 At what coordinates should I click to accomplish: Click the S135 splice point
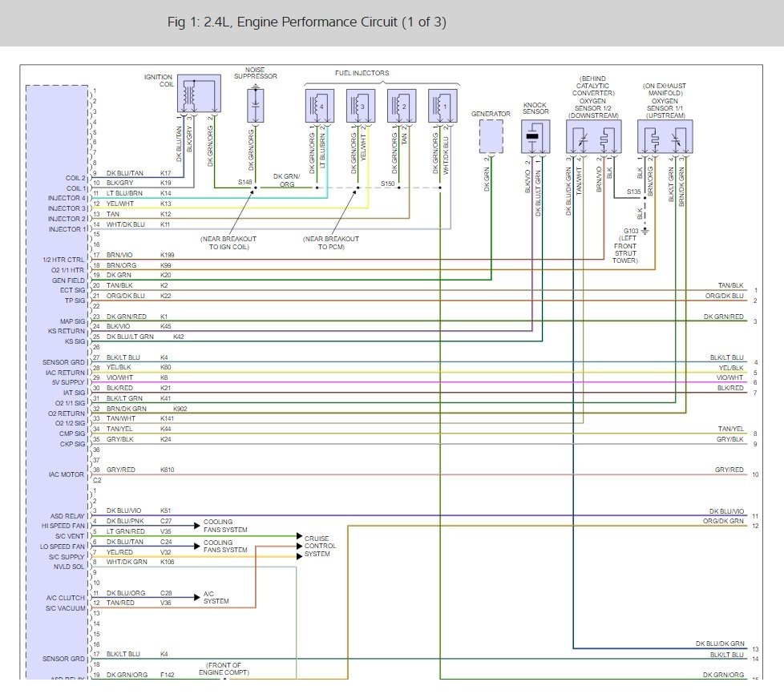click(645, 198)
